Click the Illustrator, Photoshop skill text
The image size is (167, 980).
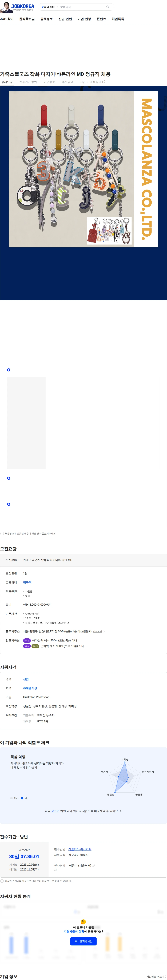click(36, 697)
